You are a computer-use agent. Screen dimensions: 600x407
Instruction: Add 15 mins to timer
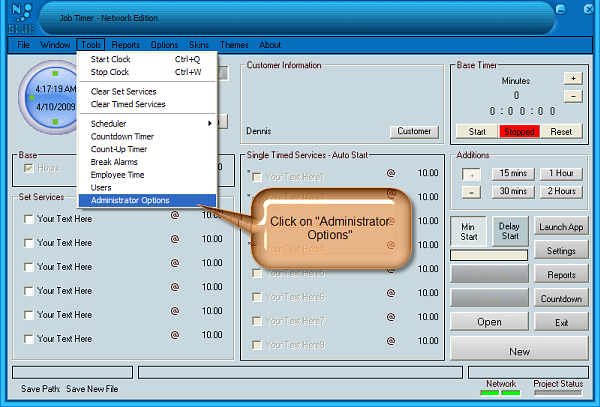pos(513,173)
